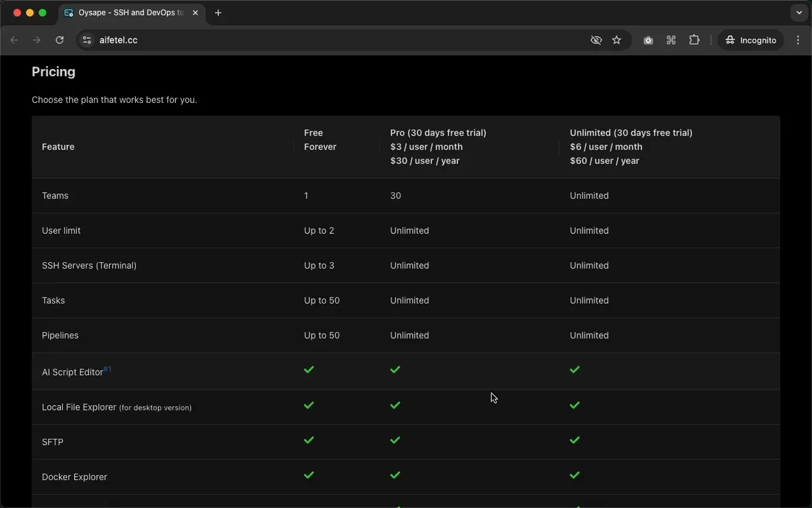812x508 pixels.
Task: Click the camera extension icon
Action: pyautogui.click(x=648, y=40)
